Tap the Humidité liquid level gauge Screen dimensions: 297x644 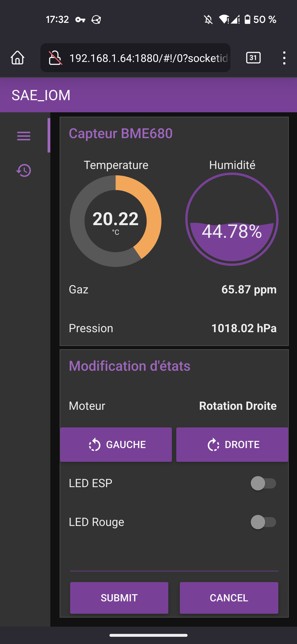tap(232, 219)
